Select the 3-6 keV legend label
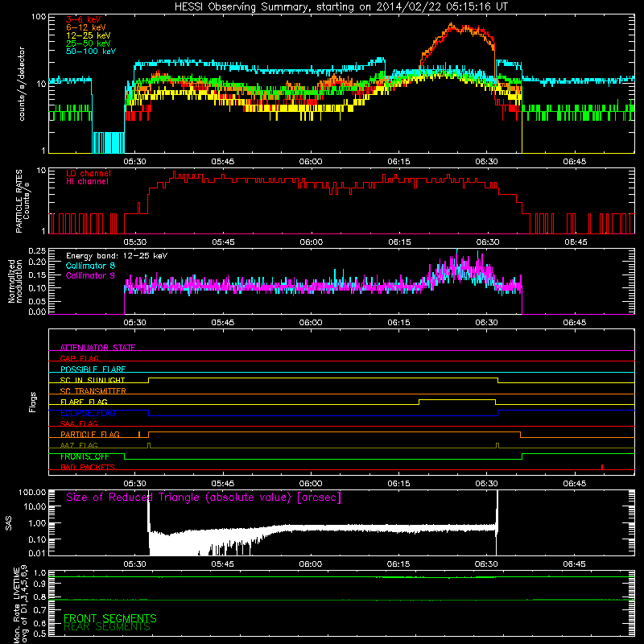 point(84,19)
